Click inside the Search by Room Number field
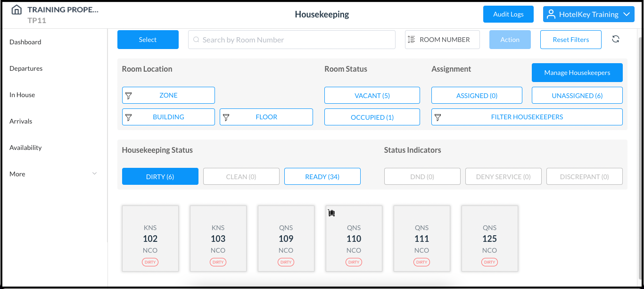This screenshot has height=289, width=644. coord(291,39)
